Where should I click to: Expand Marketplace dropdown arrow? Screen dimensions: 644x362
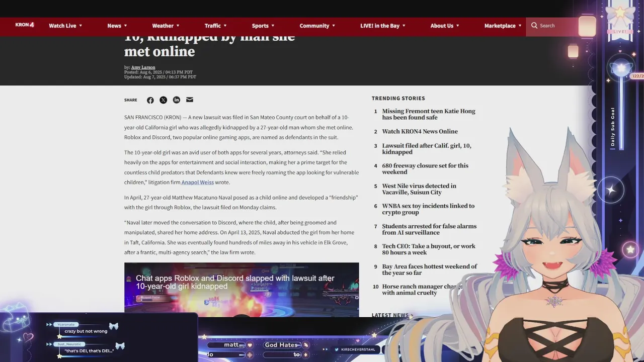(520, 26)
